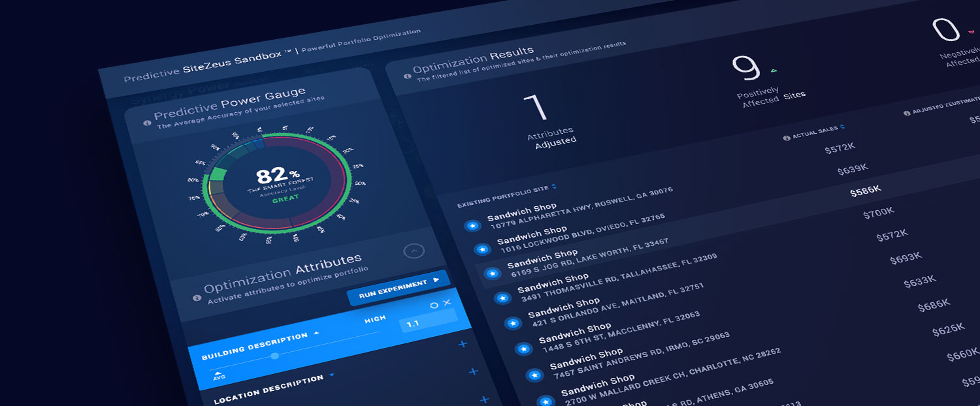The width and height of the screenshot is (980, 406).
Task: Click the Building Description slider handle
Action: tap(274, 356)
